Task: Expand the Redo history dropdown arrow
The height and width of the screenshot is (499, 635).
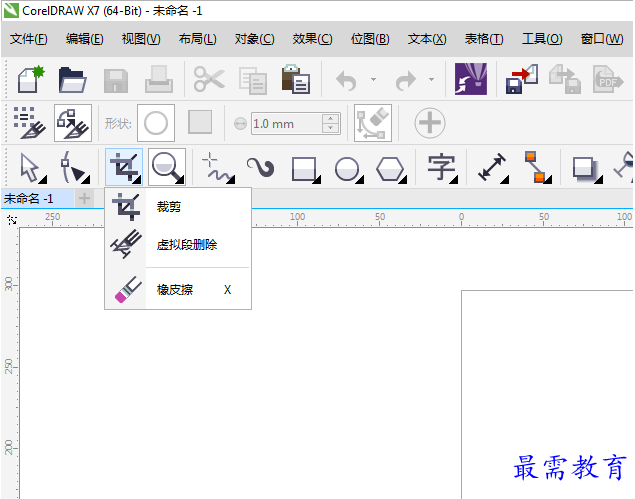Action: pyautogui.click(x=432, y=79)
